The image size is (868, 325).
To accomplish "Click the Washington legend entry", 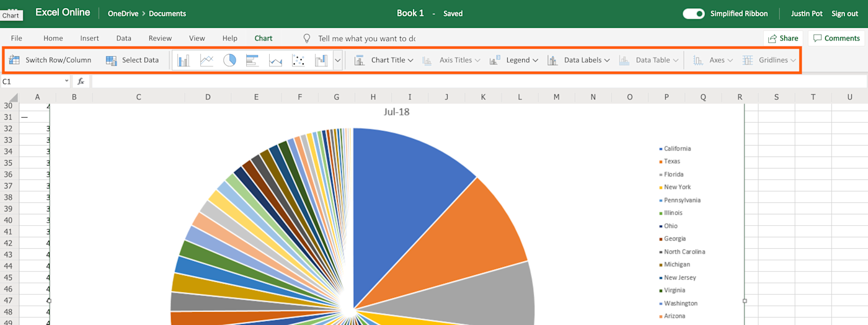I will pyautogui.click(x=678, y=303).
